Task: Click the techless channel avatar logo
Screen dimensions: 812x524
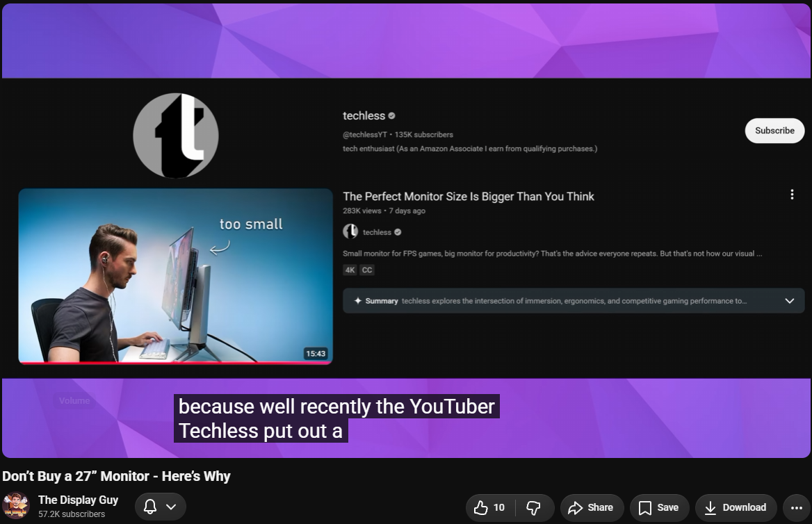Action: 176,136
